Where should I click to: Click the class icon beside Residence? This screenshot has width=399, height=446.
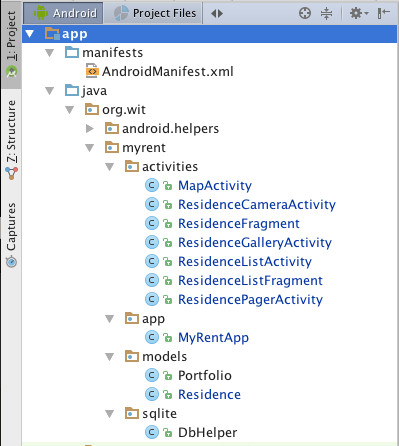(x=152, y=394)
